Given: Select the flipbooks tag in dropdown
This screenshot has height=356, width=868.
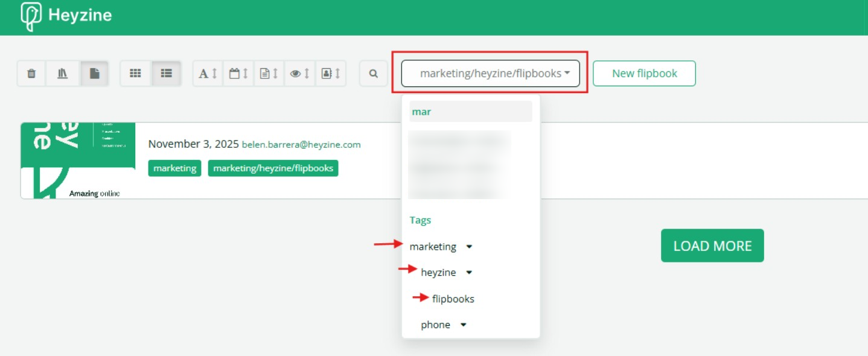Looking at the screenshot, I should 453,299.
